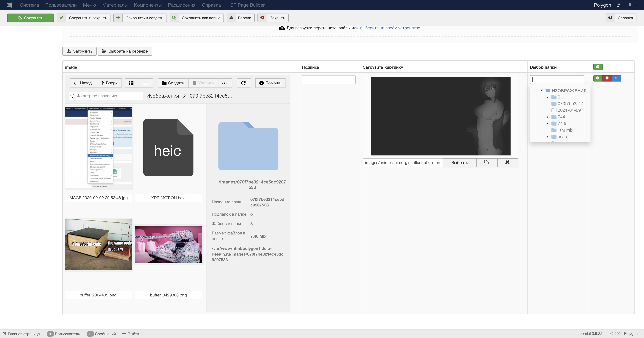Open the Компоненты menu
Image resolution: width=644 pixels, height=338 pixels.
click(147, 5)
